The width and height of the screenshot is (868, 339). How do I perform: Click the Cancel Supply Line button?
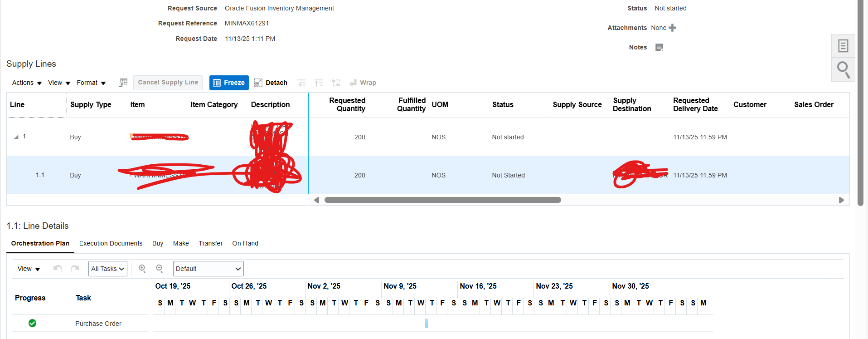click(168, 83)
